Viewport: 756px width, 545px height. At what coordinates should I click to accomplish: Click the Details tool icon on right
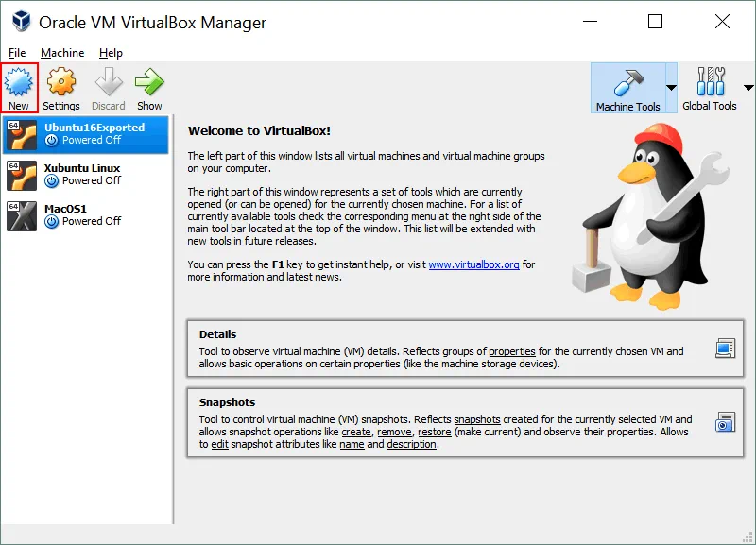click(x=725, y=349)
